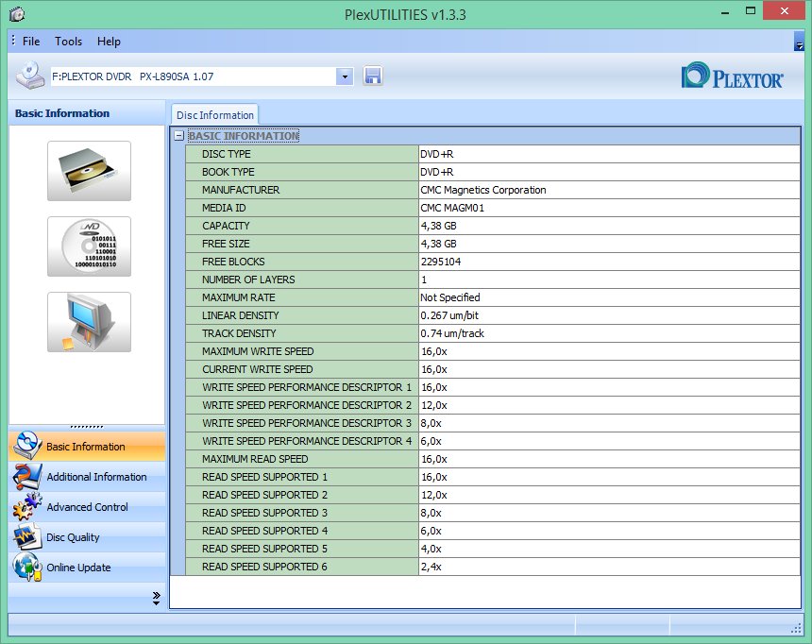
Task: Open Advanced Control section
Action: point(87,507)
